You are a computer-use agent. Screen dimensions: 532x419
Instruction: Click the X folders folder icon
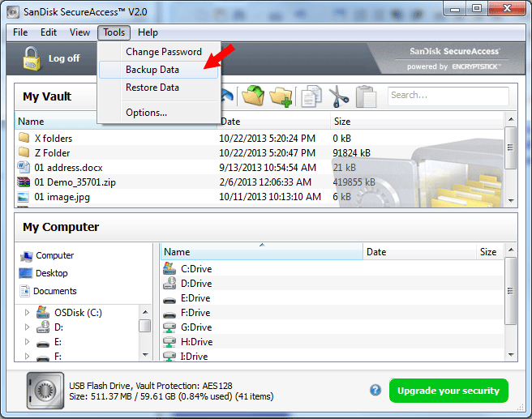(24, 138)
